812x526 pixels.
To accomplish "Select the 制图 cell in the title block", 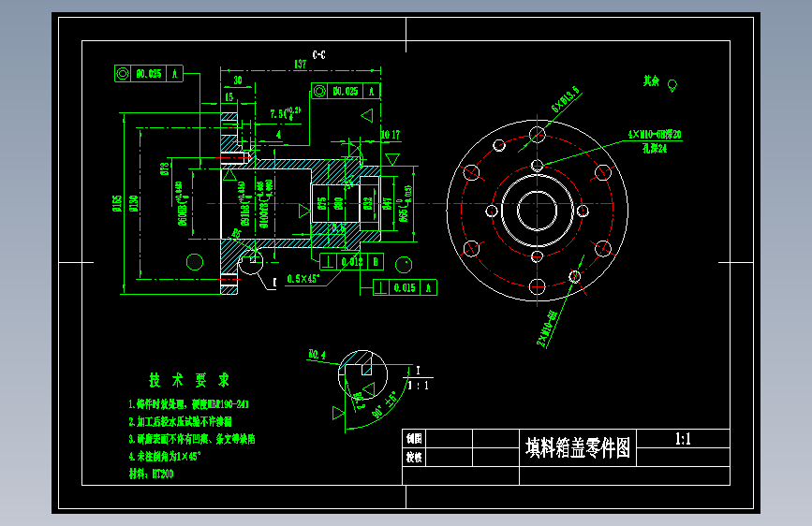I will pos(414,439).
